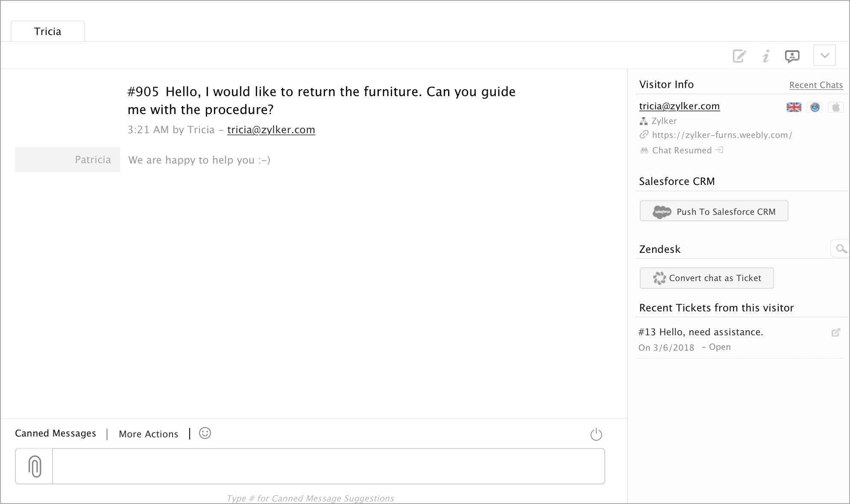The height and width of the screenshot is (504, 850).
Task: Select the Tricia chat tab
Action: (48, 31)
